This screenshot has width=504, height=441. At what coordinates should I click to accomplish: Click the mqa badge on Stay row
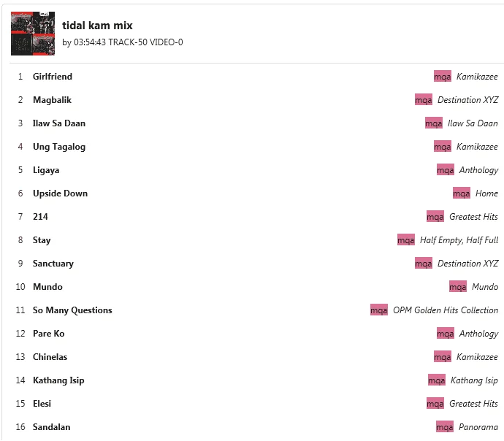[406, 240]
